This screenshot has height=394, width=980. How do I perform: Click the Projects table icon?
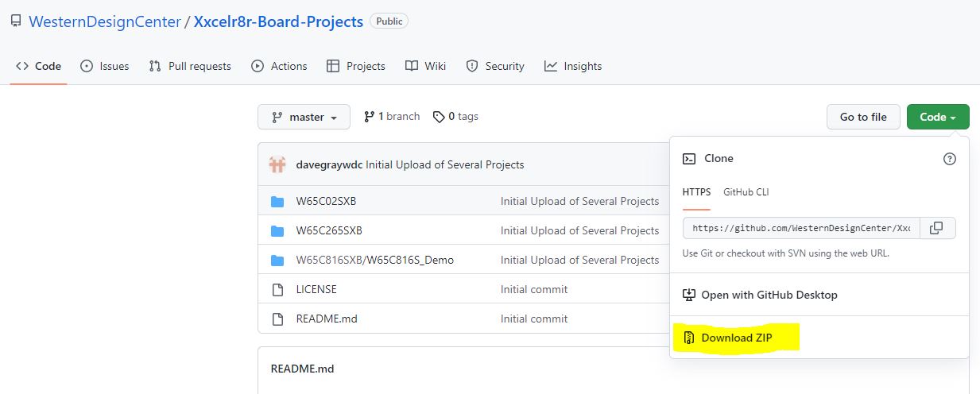point(333,66)
